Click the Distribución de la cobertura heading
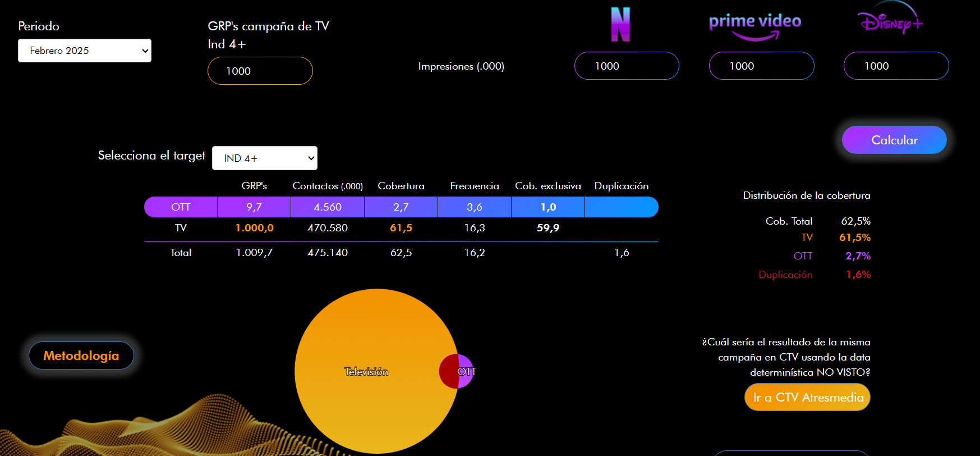980x456 pixels. point(807,195)
